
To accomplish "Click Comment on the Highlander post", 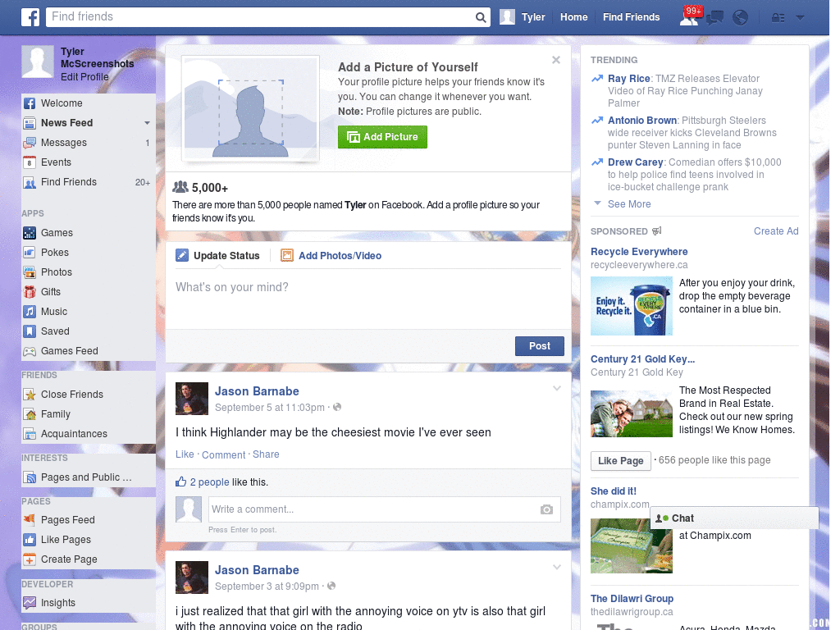I will [223, 454].
